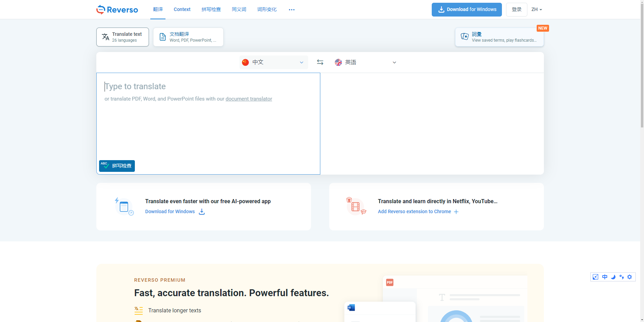This screenshot has width=644, height=322.
Task: Click the Chinese flag icon
Action: point(245,62)
